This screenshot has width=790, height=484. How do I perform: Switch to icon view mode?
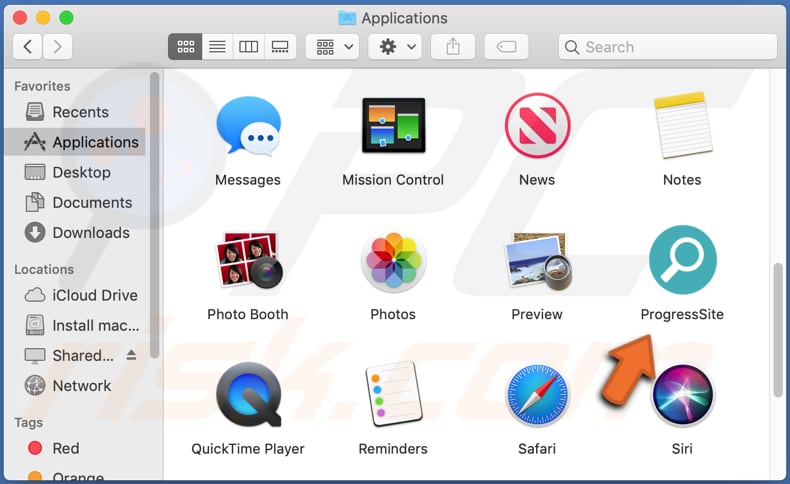tap(185, 46)
